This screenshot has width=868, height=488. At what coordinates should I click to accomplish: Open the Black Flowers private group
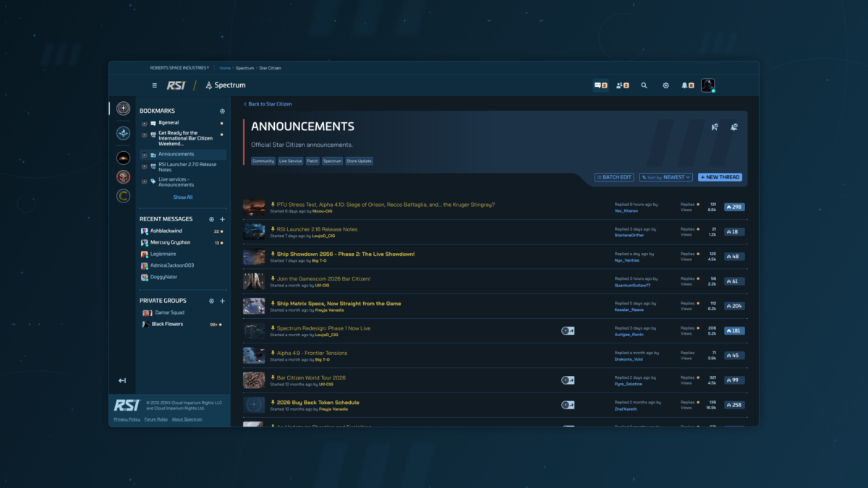click(182, 324)
